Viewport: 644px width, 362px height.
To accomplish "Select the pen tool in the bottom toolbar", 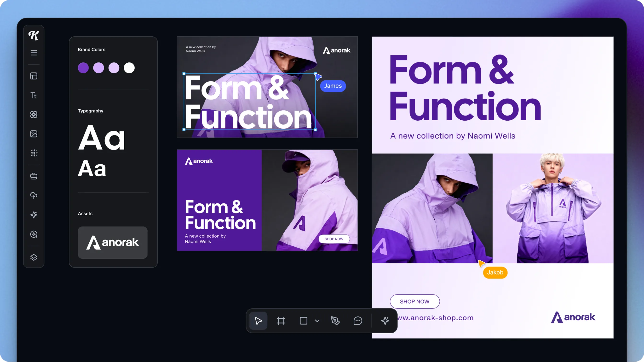I will (x=335, y=321).
